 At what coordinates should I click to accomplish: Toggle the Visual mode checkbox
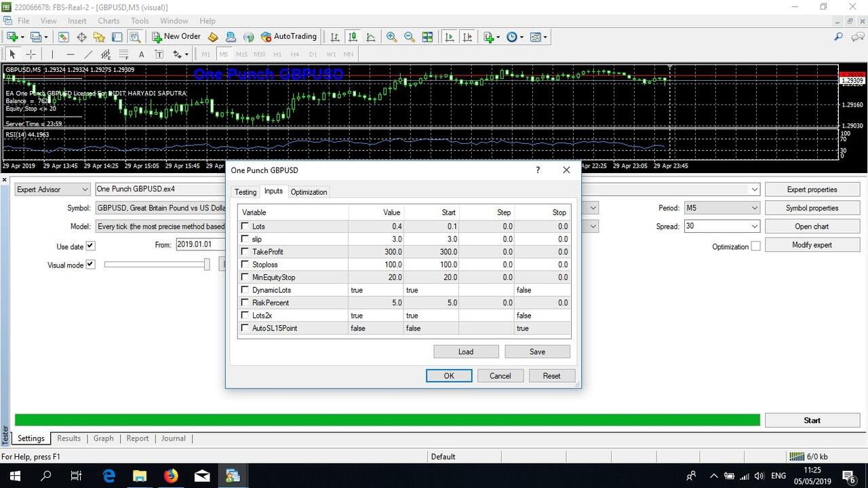(91, 264)
